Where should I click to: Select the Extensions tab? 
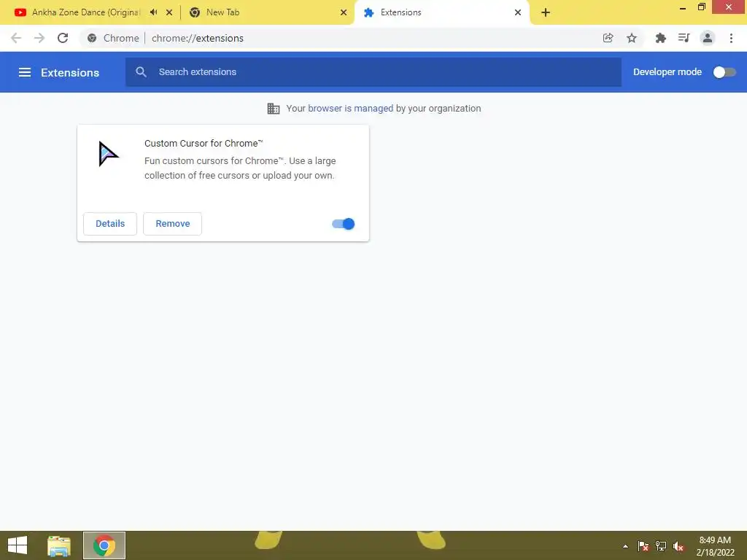(x=400, y=12)
